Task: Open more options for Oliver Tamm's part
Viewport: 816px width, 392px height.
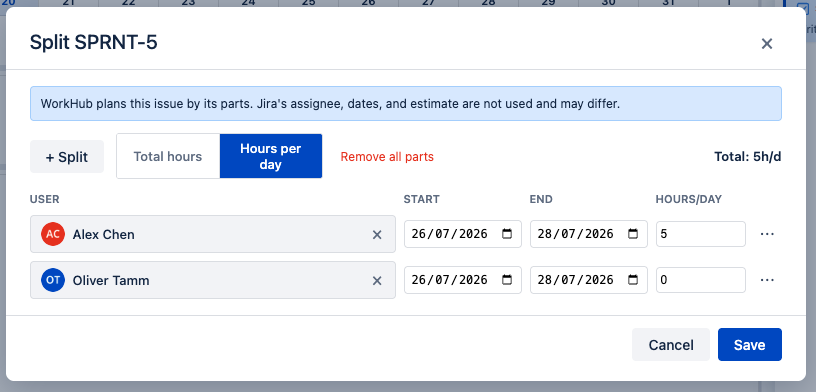Action: pyautogui.click(x=767, y=280)
